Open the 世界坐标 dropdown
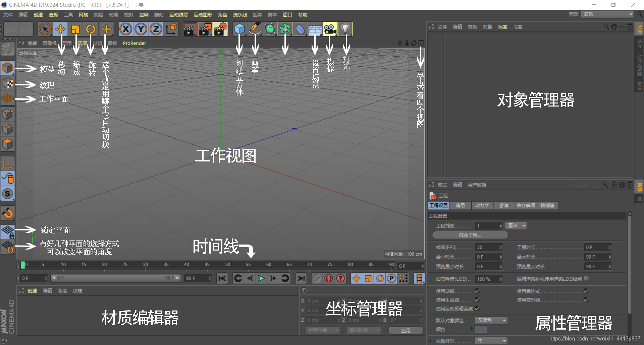The height and width of the screenshot is (345, 644). 323,330
